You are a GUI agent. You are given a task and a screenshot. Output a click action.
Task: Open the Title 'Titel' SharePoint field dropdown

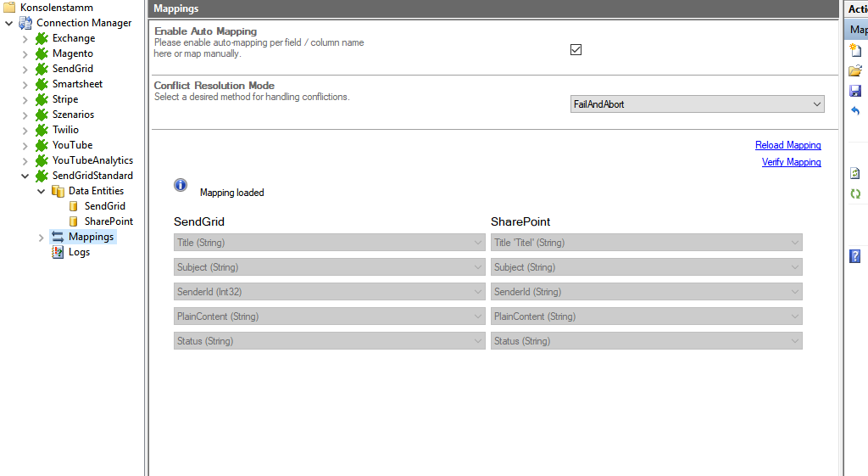646,243
